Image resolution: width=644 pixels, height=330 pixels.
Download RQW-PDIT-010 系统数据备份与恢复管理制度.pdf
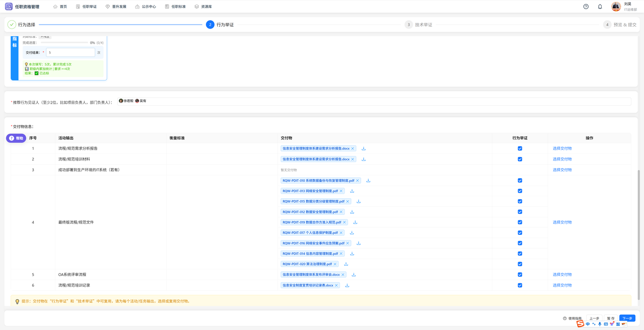pyautogui.click(x=368, y=181)
